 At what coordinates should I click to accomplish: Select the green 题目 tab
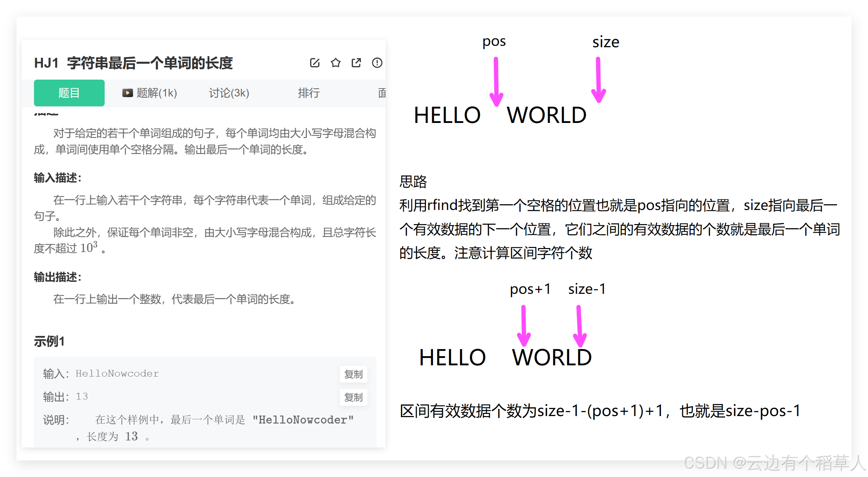click(x=69, y=93)
